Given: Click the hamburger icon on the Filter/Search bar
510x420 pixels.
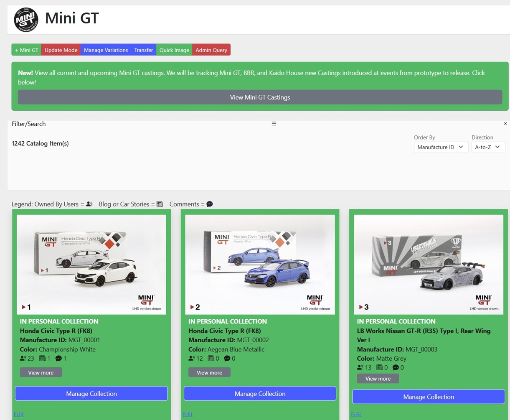Looking at the screenshot, I should tap(274, 123).
